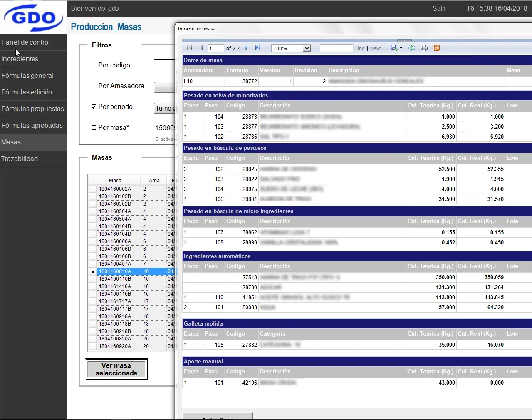Image resolution: width=532 pixels, height=420 pixels.
Task: Open Fórmulas aprobadas
Action: (x=33, y=125)
